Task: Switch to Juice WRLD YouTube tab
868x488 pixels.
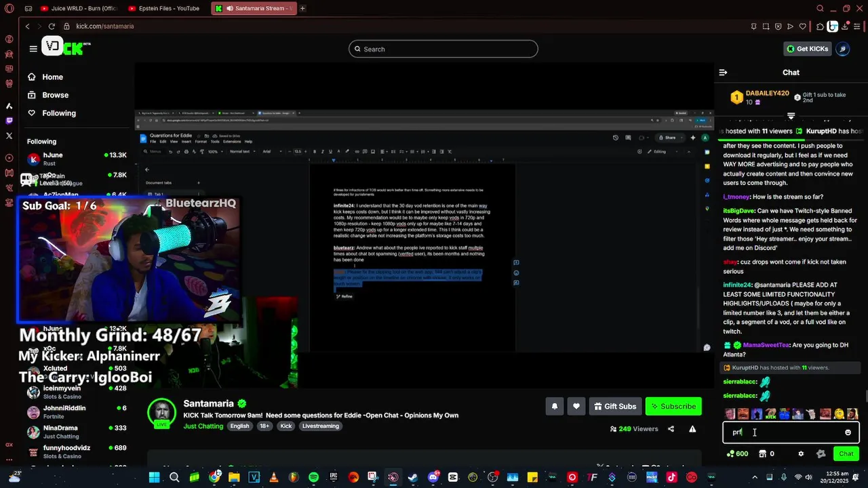Action: coord(79,8)
